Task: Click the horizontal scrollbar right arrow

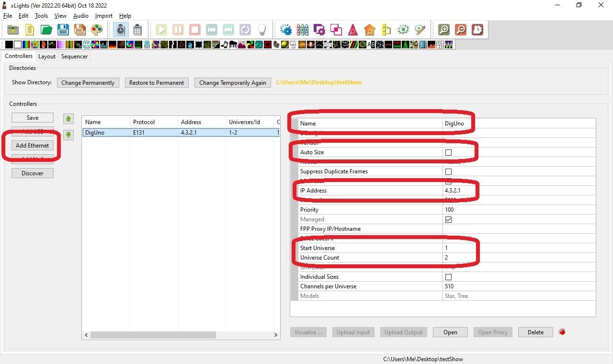Action: [x=276, y=335]
